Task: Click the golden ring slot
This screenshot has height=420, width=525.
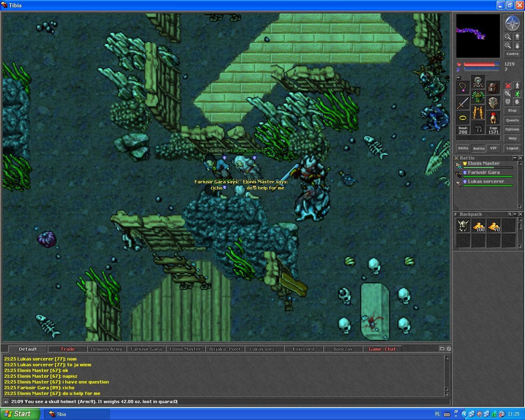Action: [x=463, y=118]
